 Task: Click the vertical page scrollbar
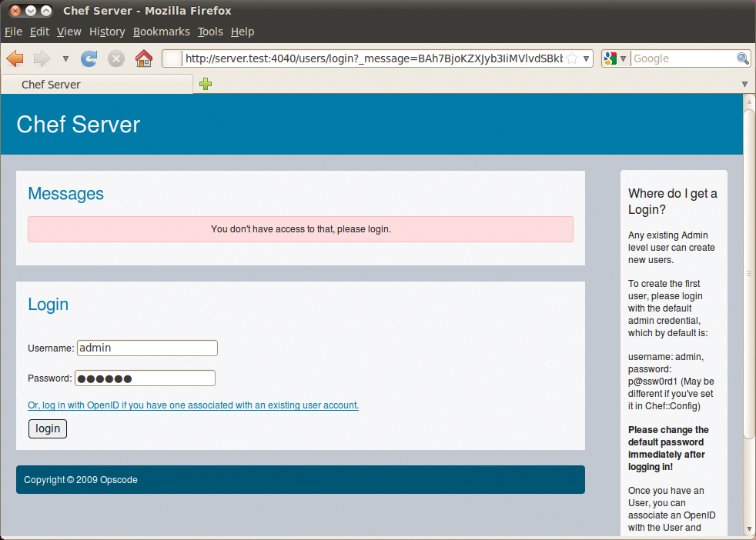[x=749, y=275]
